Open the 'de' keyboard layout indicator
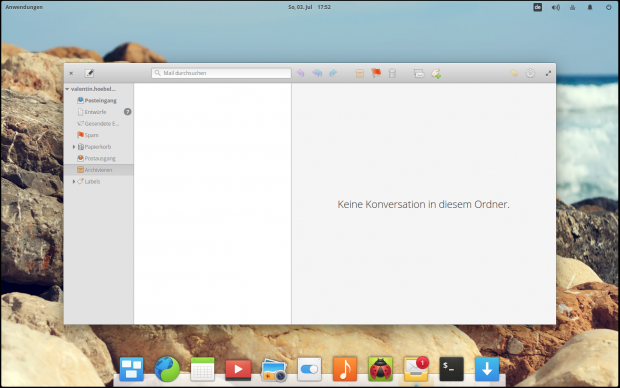620x388 pixels. [x=537, y=7]
